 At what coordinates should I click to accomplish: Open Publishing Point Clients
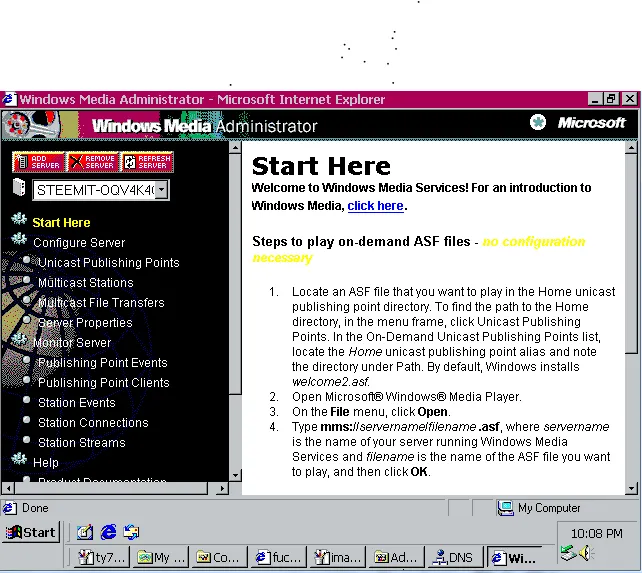[x=104, y=383]
